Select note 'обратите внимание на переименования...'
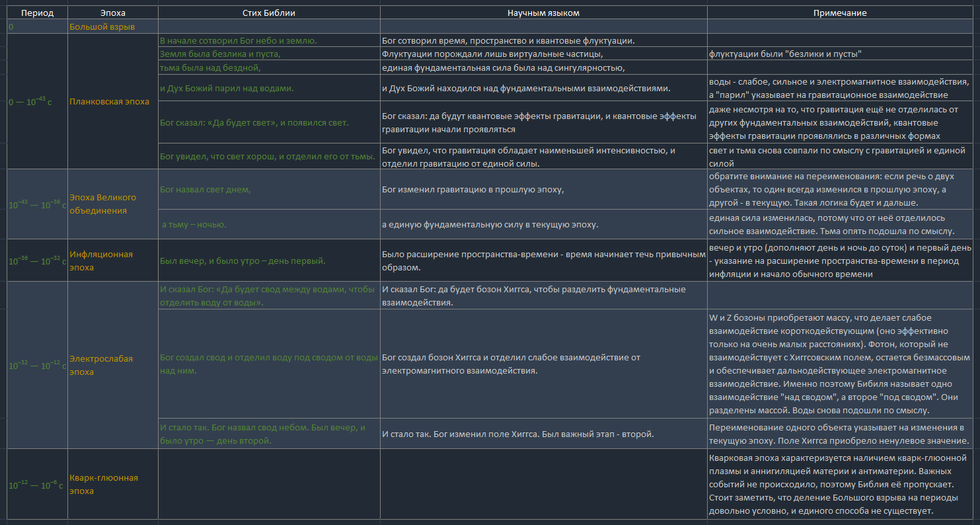Image resolution: width=980 pixels, height=525 pixels. [840, 189]
